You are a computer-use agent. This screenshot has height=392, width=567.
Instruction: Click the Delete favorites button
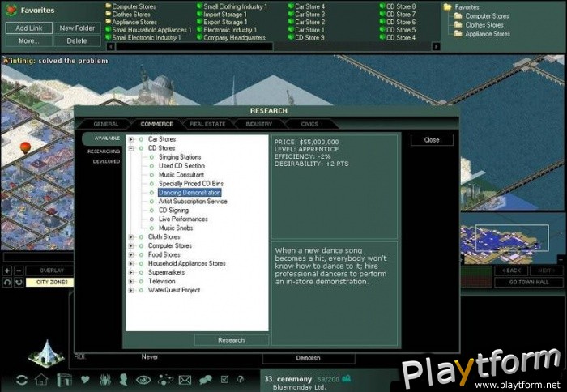pyautogui.click(x=77, y=40)
